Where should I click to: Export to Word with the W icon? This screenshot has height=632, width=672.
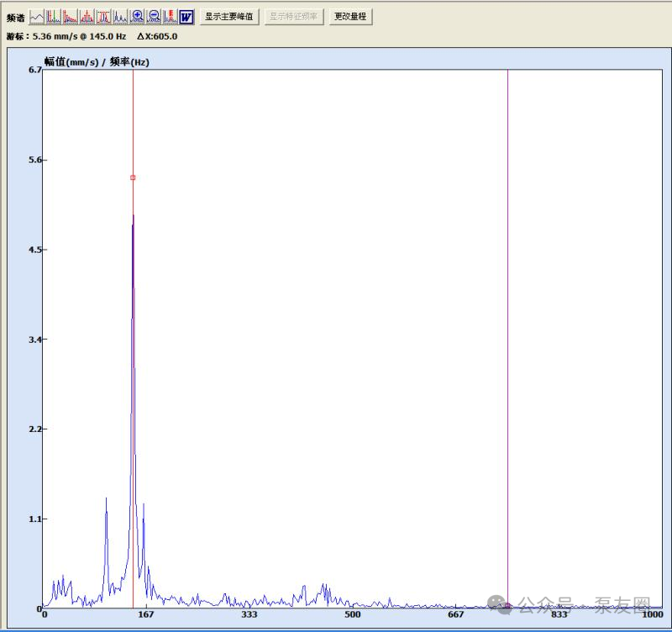[186, 17]
